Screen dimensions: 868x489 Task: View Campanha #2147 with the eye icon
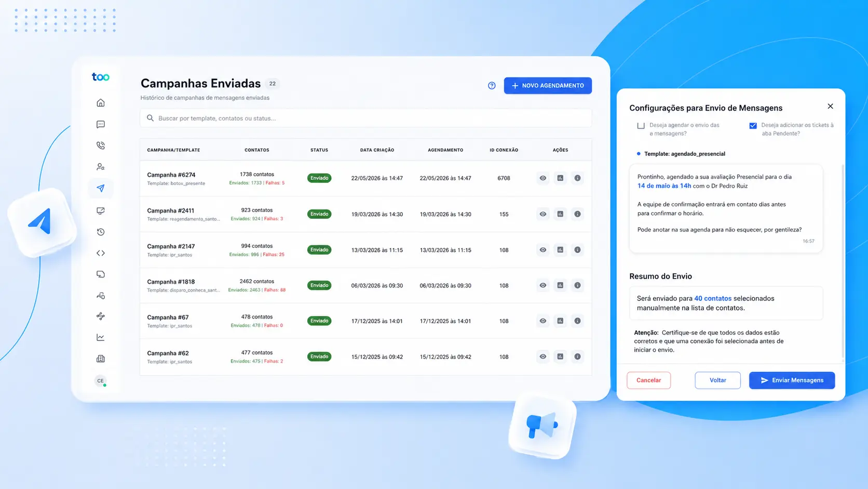[543, 250]
